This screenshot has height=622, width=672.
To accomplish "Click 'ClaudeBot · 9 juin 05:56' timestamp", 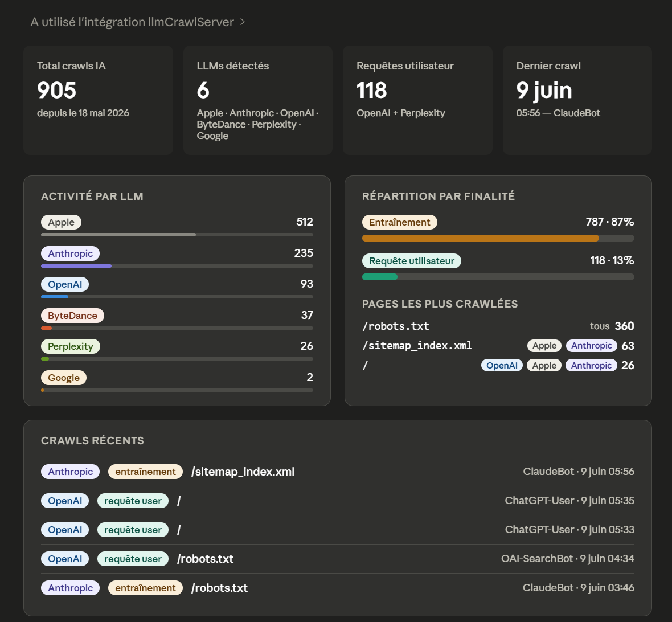I will pos(579,471).
